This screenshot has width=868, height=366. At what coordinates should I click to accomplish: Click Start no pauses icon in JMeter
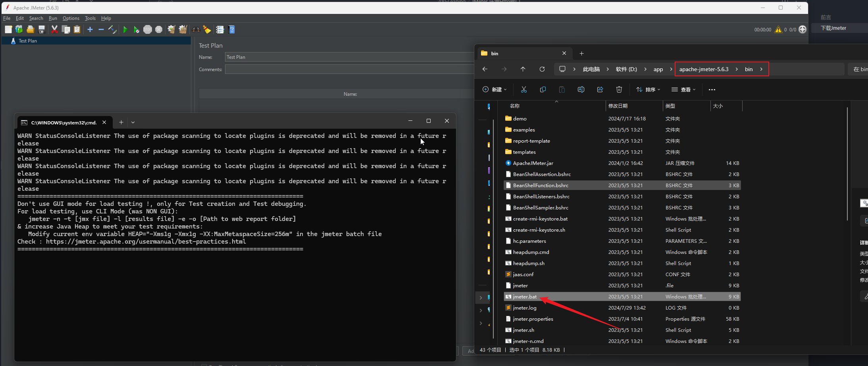pyautogui.click(x=136, y=29)
